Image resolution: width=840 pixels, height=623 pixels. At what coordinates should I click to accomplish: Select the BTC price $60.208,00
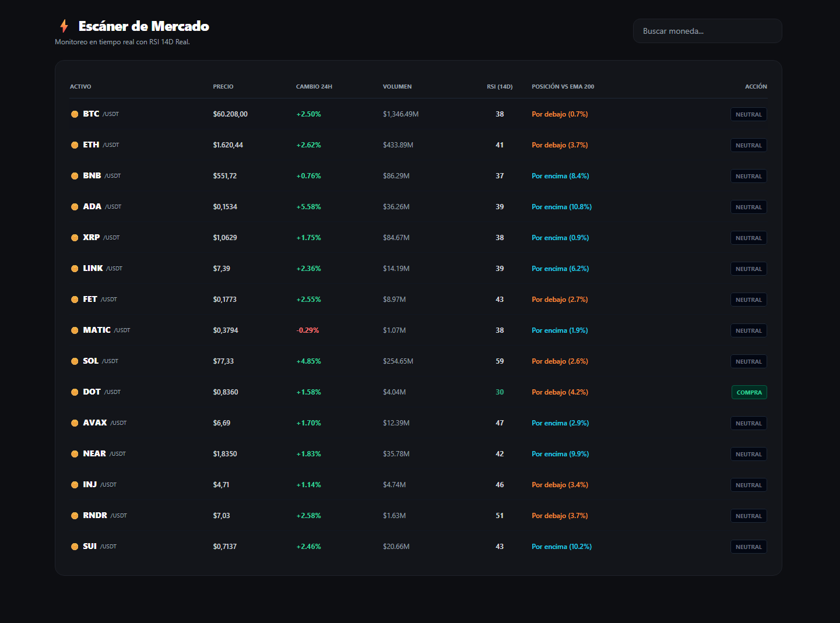(x=230, y=114)
